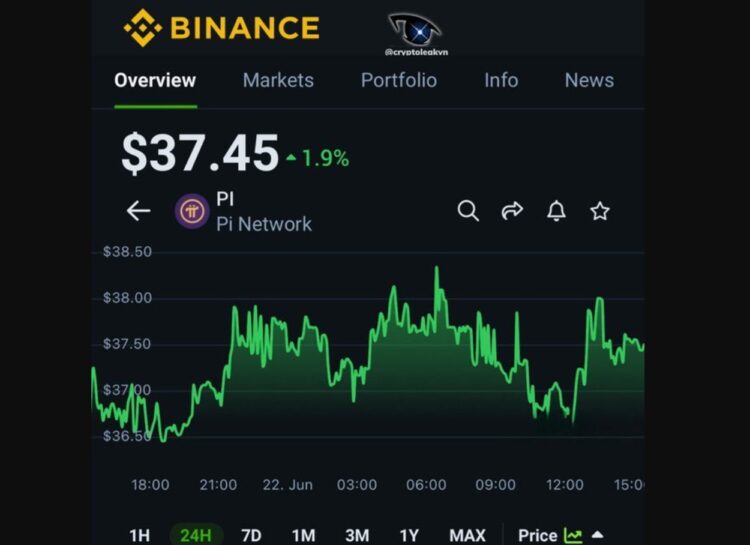Select the 1H chart timeframe
Screen dimensions: 750x545
141,535
